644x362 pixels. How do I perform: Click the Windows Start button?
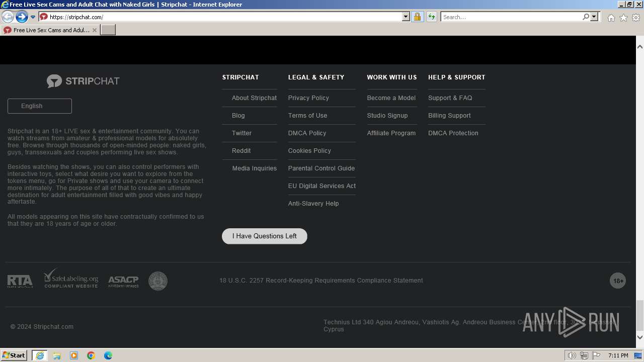click(14, 355)
